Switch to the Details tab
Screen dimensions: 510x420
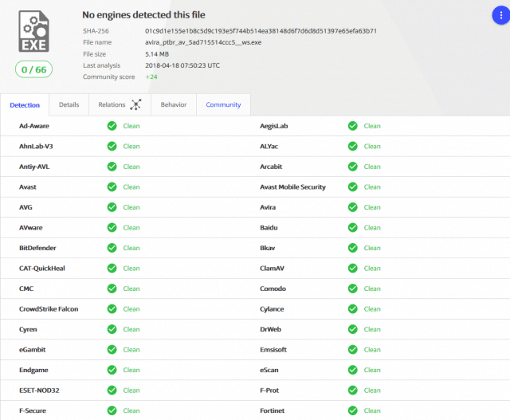pyautogui.click(x=69, y=104)
